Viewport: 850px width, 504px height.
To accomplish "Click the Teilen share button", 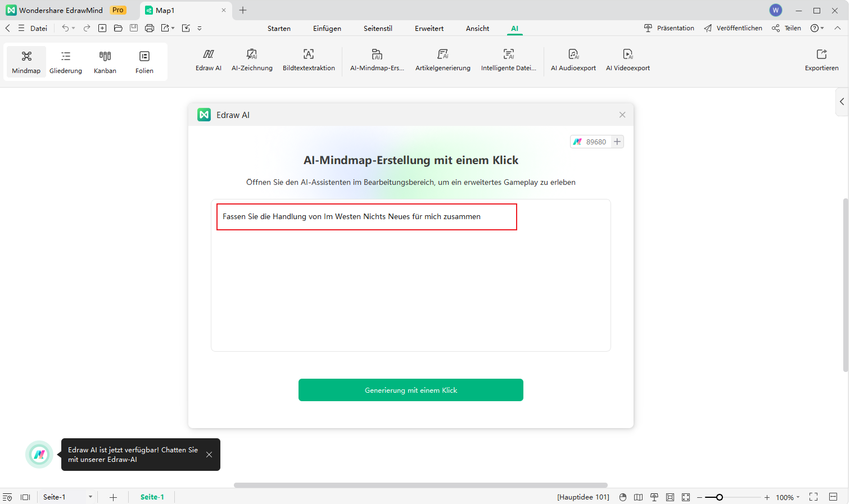I will tap(786, 28).
